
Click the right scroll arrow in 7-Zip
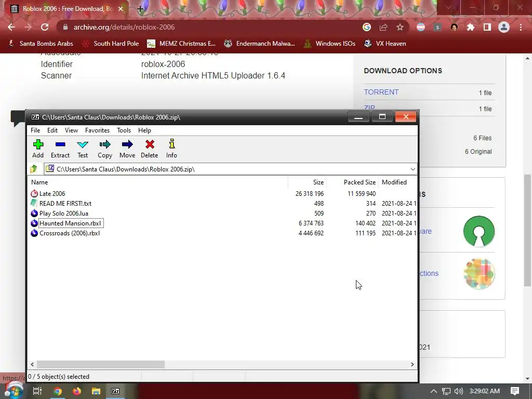[x=412, y=364]
